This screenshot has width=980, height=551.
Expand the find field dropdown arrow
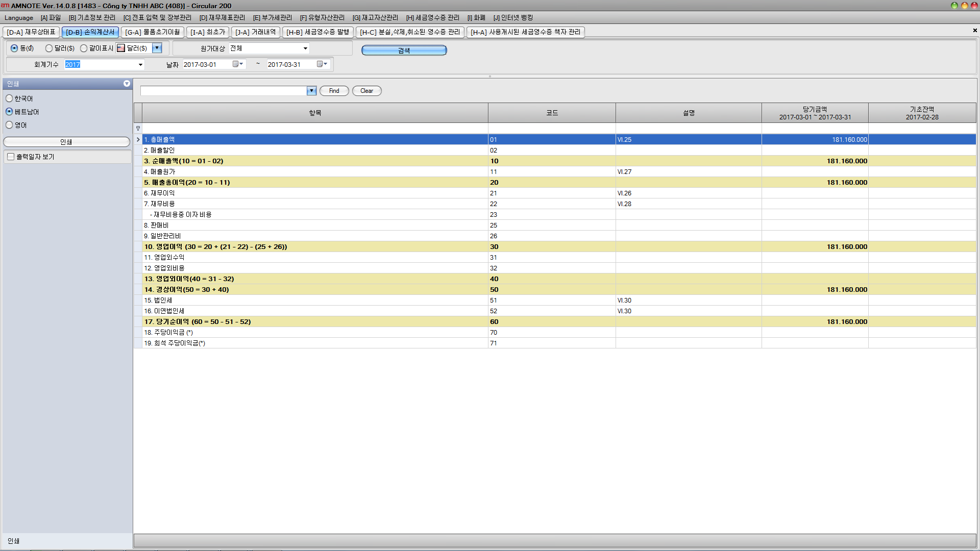click(x=311, y=91)
